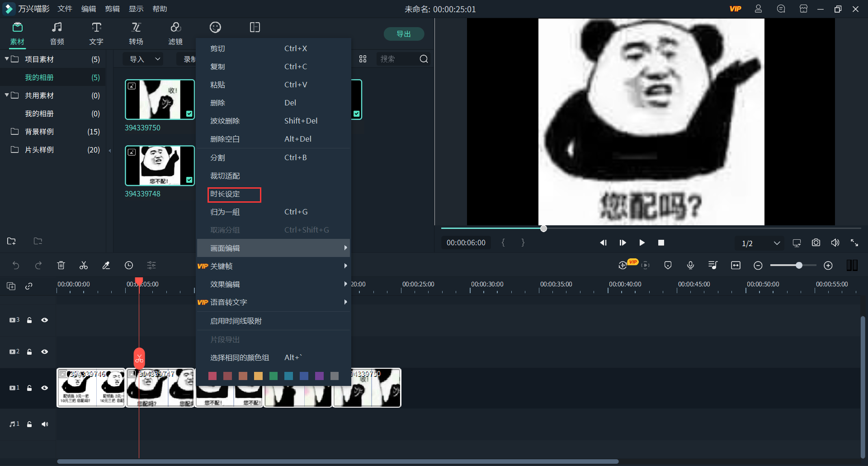Image resolution: width=868 pixels, height=466 pixels.
Task: Open the 转场 transitions panel
Action: tap(136, 33)
